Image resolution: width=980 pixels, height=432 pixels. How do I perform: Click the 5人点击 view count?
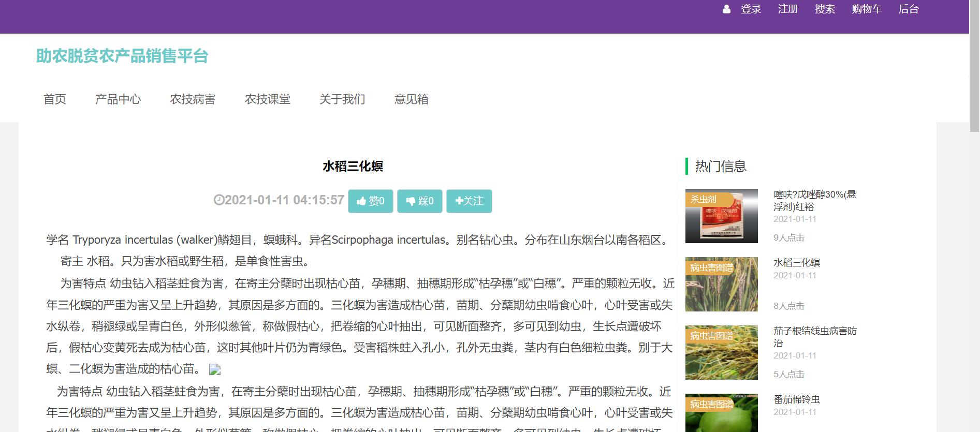tap(789, 375)
